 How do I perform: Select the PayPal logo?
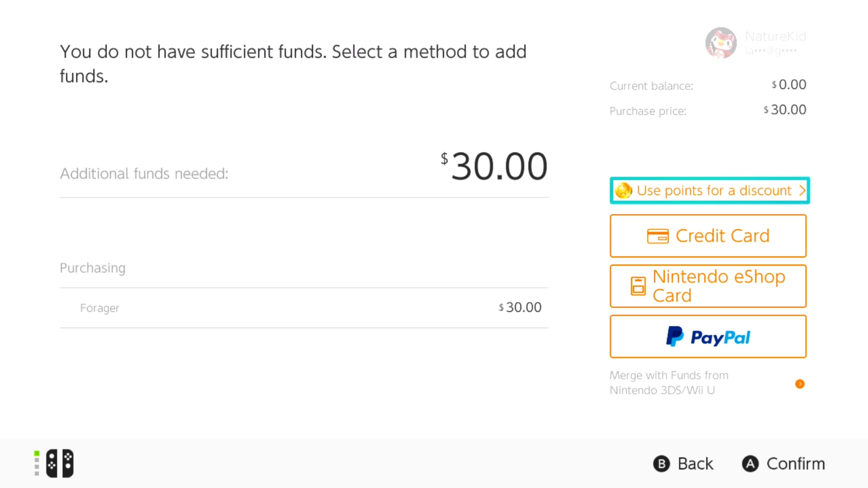[708, 337]
